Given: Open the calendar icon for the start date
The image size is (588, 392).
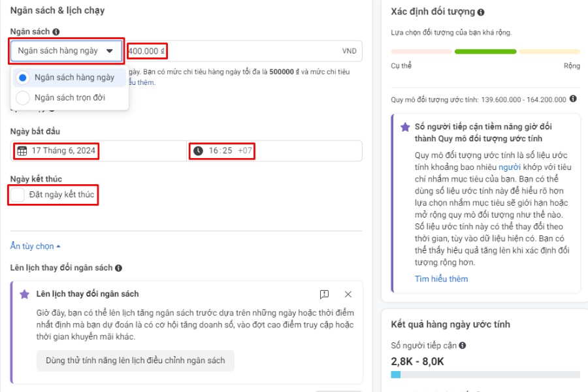Looking at the screenshot, I should (22, 152).
